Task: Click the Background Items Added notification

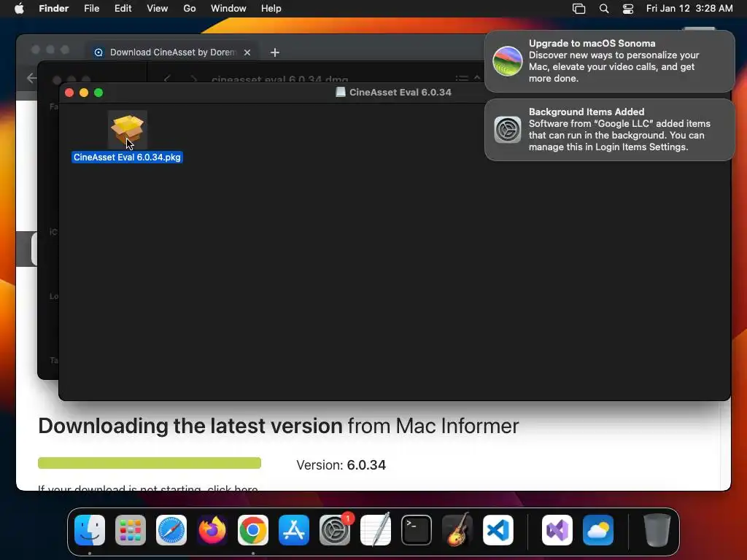Action: [610, 130]
